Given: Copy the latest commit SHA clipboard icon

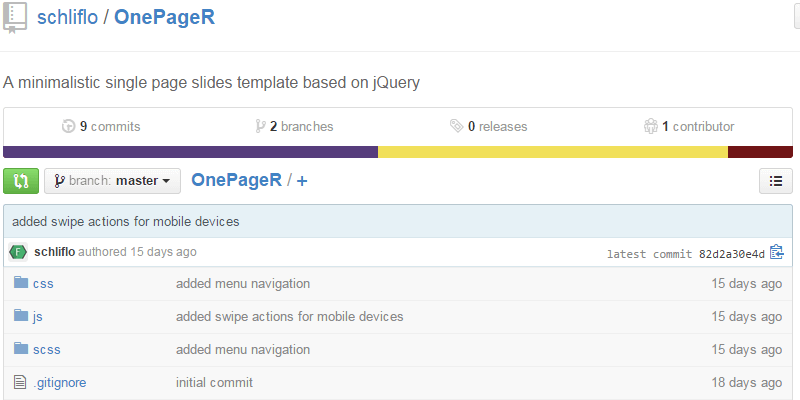Looking at the screenshot, I should coord(777,252).
